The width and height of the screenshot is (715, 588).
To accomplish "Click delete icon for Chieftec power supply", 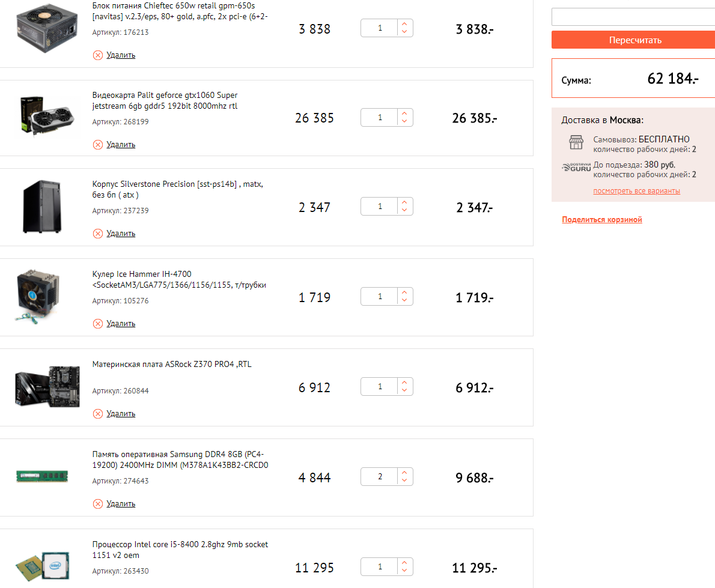I will coord(98,55).
